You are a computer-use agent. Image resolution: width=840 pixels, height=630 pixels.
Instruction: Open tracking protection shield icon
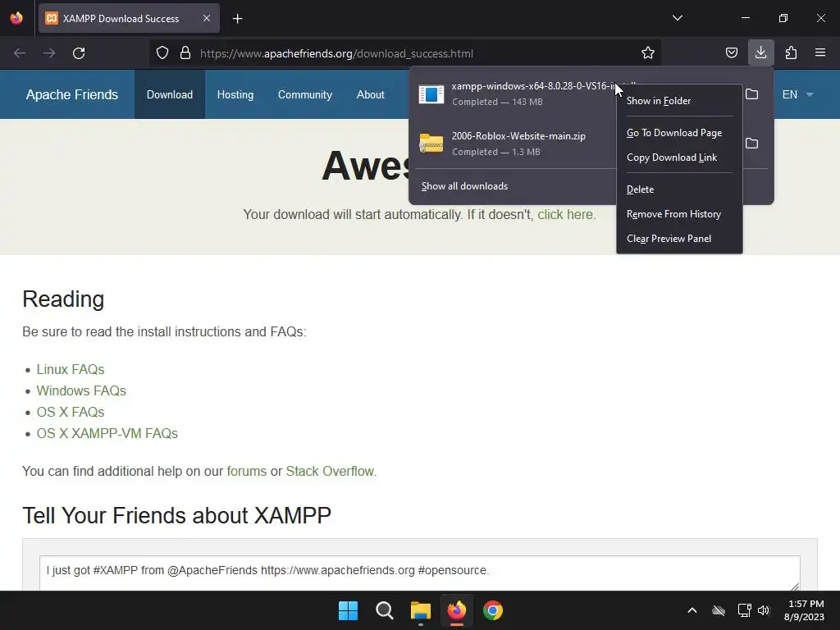click(x=162, y=53)
